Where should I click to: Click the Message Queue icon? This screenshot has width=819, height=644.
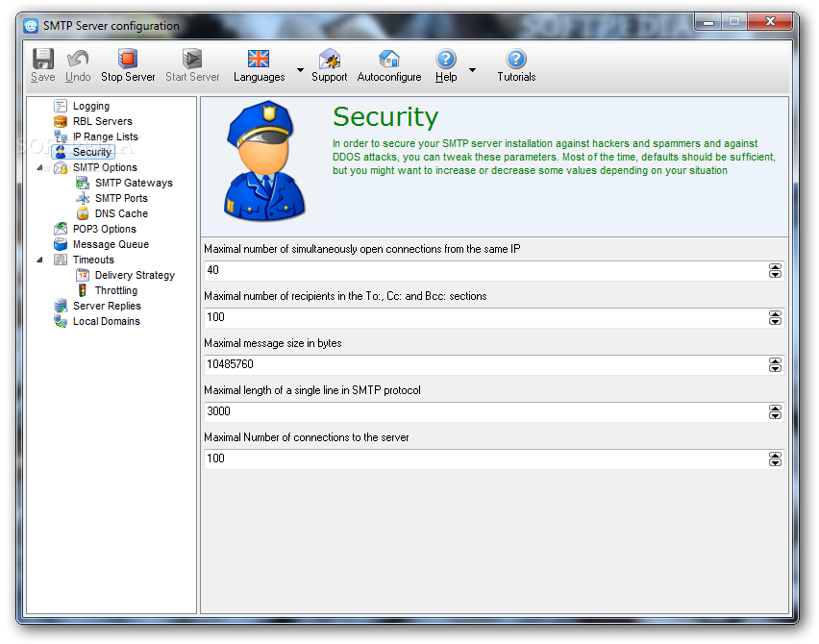(61, 244)
